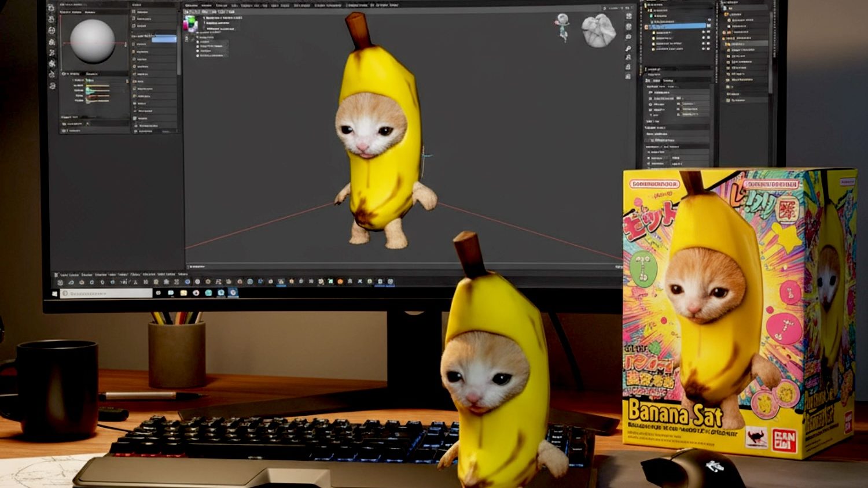Click the Windows taskbar search box
Viewport: 868px width, 488px height.
click(106, 294)
